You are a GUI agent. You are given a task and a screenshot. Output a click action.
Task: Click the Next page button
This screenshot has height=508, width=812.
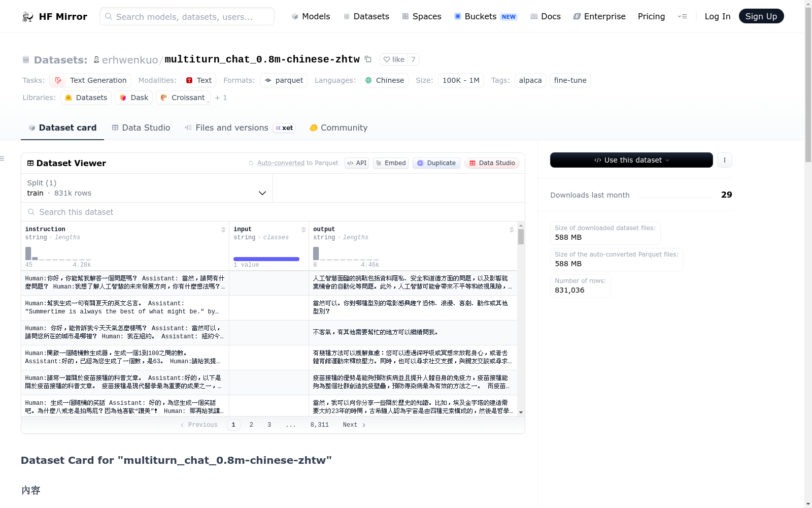click(354, 425)
